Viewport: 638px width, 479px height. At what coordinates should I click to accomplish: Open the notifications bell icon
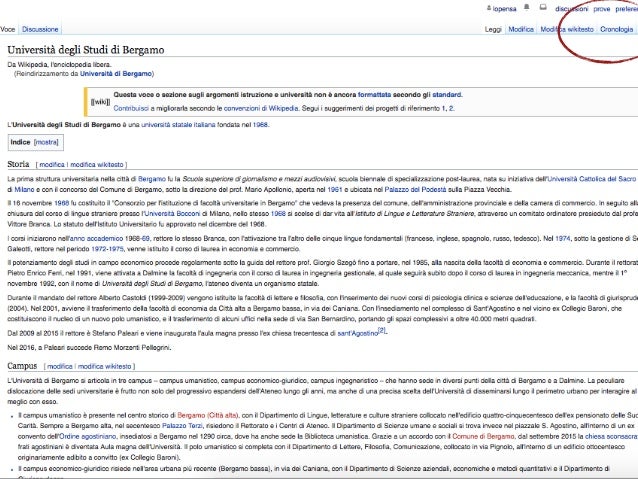[x=527, y=7]
